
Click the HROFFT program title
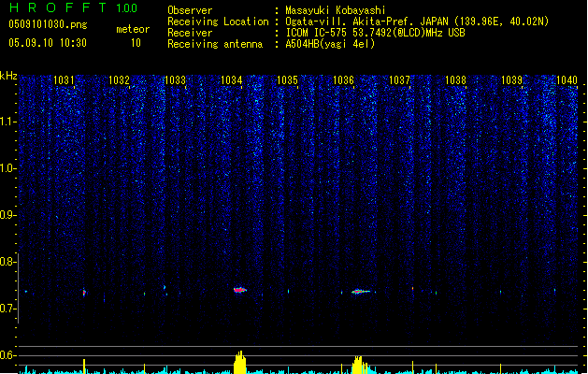[x=74, y=7]
